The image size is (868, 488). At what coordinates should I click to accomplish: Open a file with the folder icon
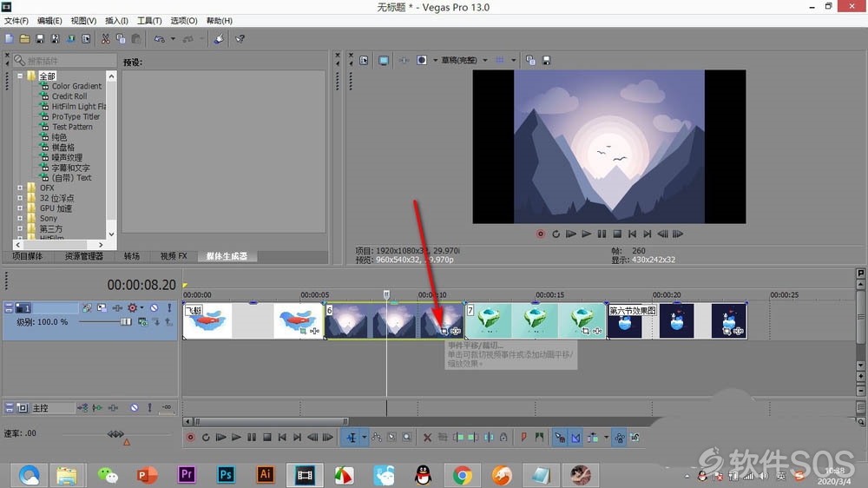pyautogui.click(x=25, y=39)
